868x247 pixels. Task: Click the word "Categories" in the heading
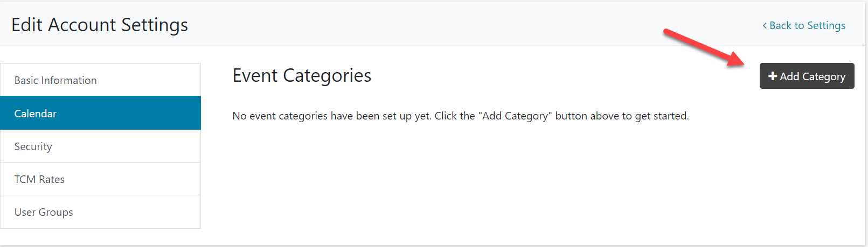(327, 75)
